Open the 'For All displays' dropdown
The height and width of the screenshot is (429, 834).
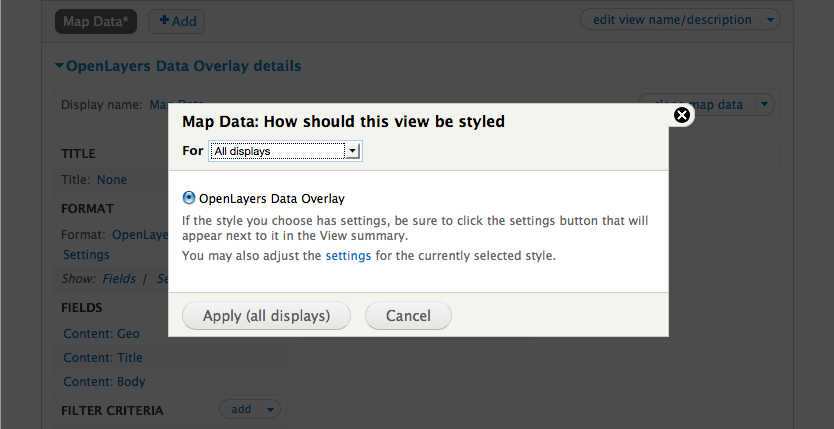tap(285, 151)
